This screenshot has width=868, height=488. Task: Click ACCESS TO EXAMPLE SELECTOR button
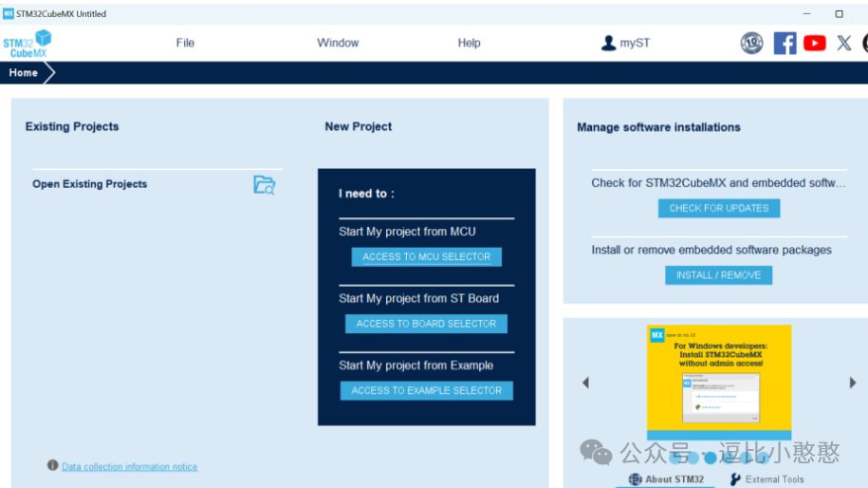426,390
